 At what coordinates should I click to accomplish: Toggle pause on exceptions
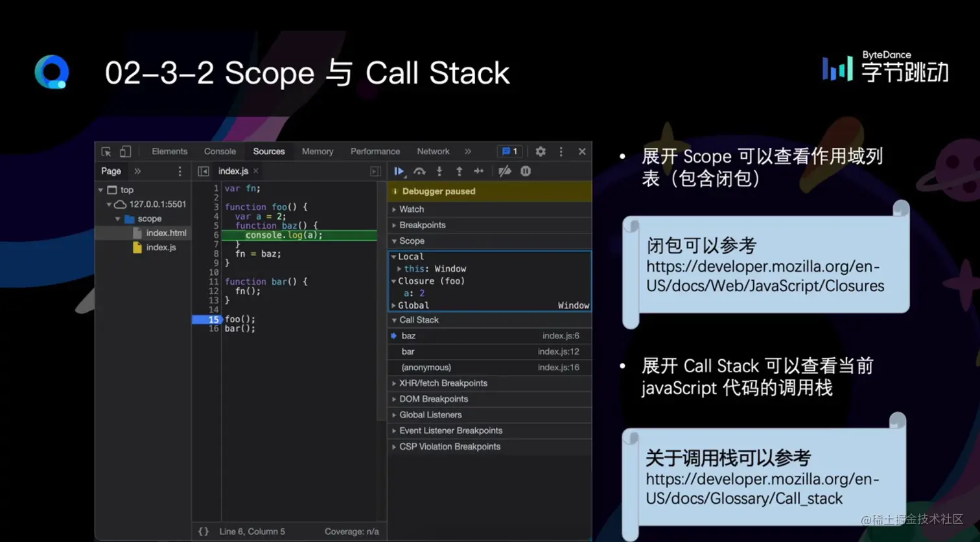pyautogui.click(x=526, y=171)
